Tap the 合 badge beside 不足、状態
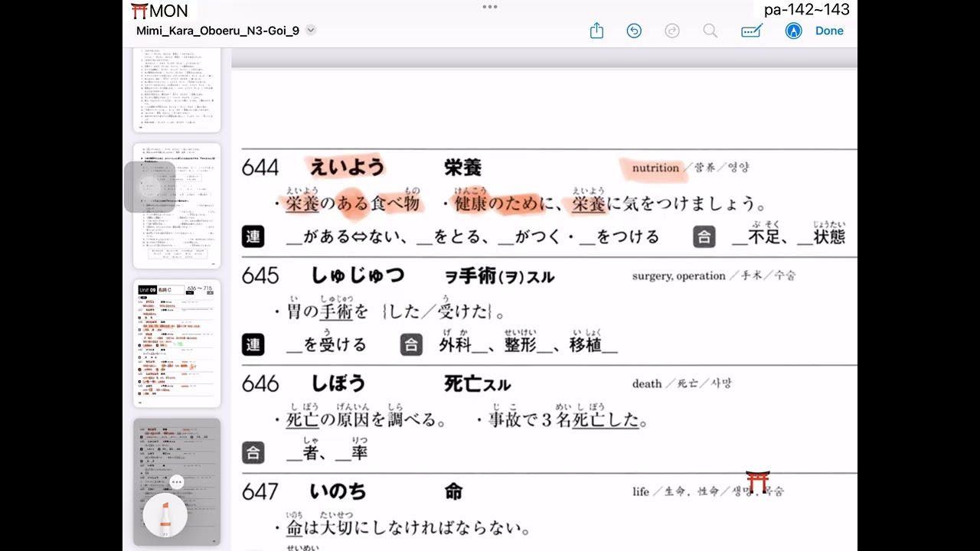980x551 pixels. [x=704, y=236]
